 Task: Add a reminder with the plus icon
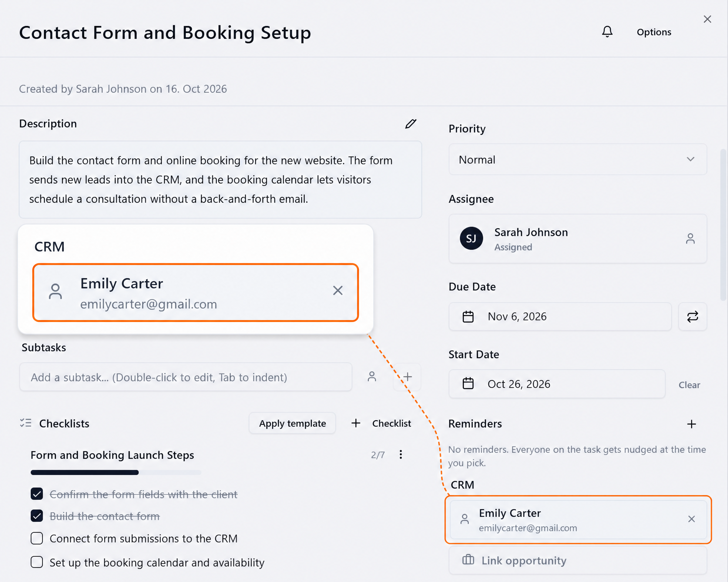tap(691, 424)
